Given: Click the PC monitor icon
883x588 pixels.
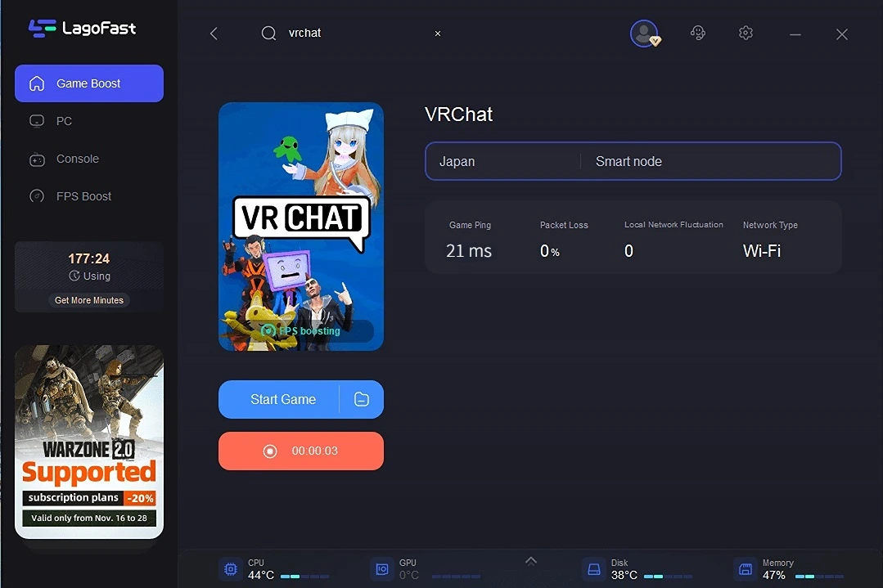Looking at the screenshot, I should point(37,121).
